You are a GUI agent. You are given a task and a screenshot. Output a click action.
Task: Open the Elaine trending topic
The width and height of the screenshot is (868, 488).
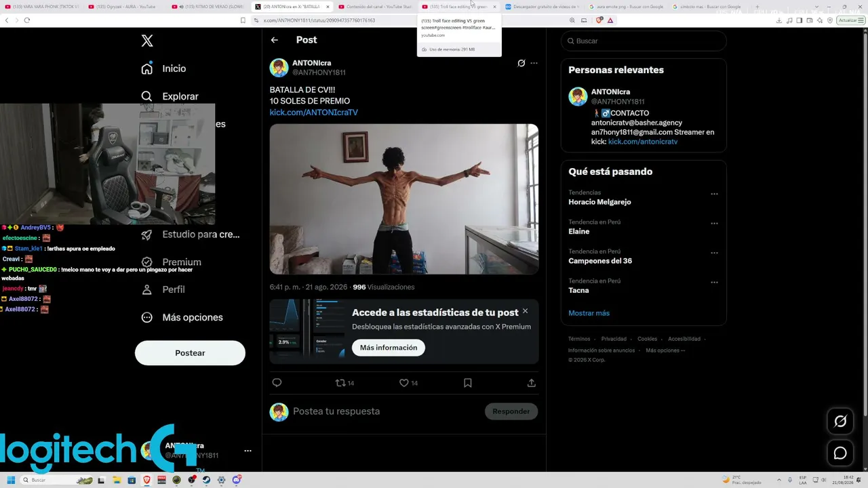(578, 232)
